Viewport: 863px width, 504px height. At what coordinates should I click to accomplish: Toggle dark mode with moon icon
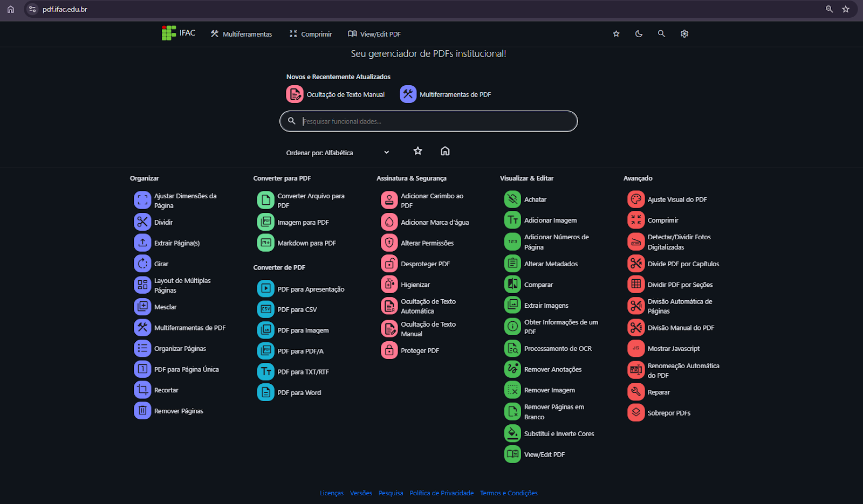click(639, 34)
